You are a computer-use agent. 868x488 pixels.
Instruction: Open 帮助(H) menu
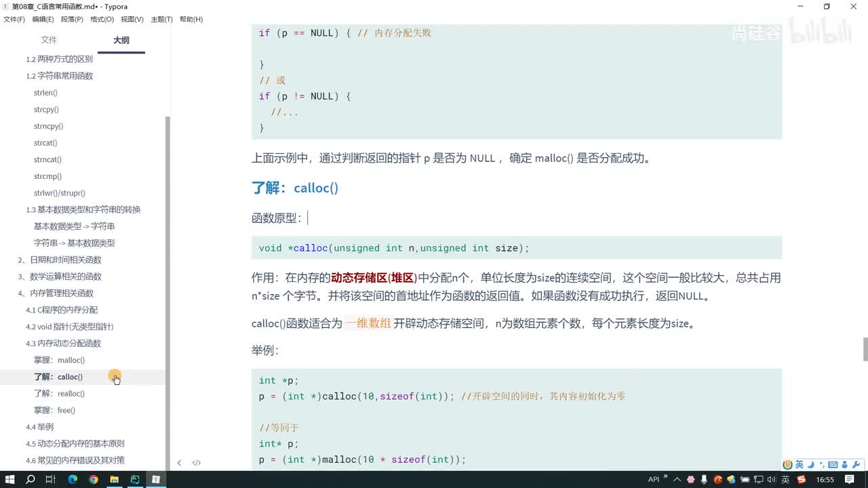coord(191,19)
